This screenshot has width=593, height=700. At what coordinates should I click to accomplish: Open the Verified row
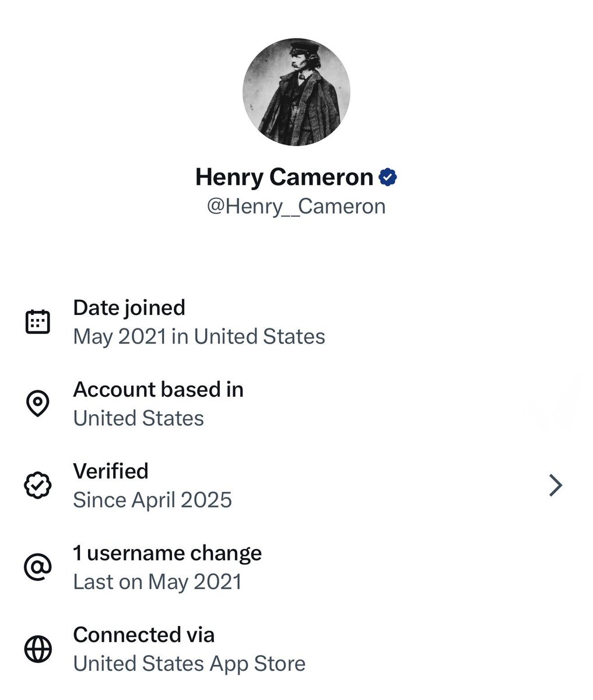pos(296,485)
